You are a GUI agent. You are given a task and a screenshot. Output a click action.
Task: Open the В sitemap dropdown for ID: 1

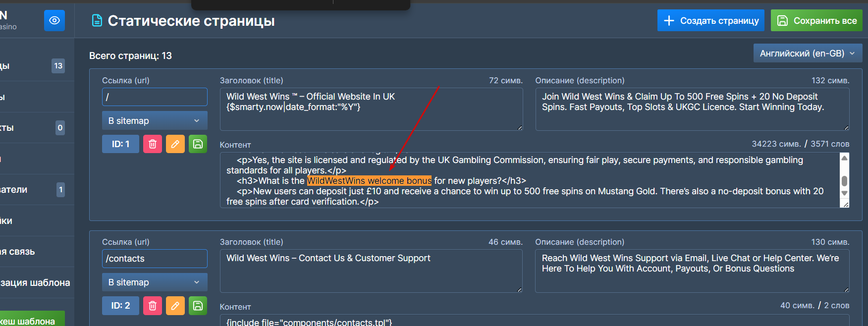click(155, 120)
